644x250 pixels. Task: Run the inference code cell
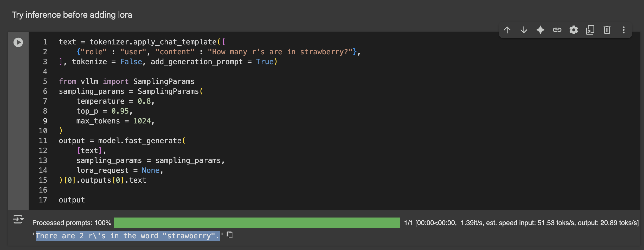18,42
